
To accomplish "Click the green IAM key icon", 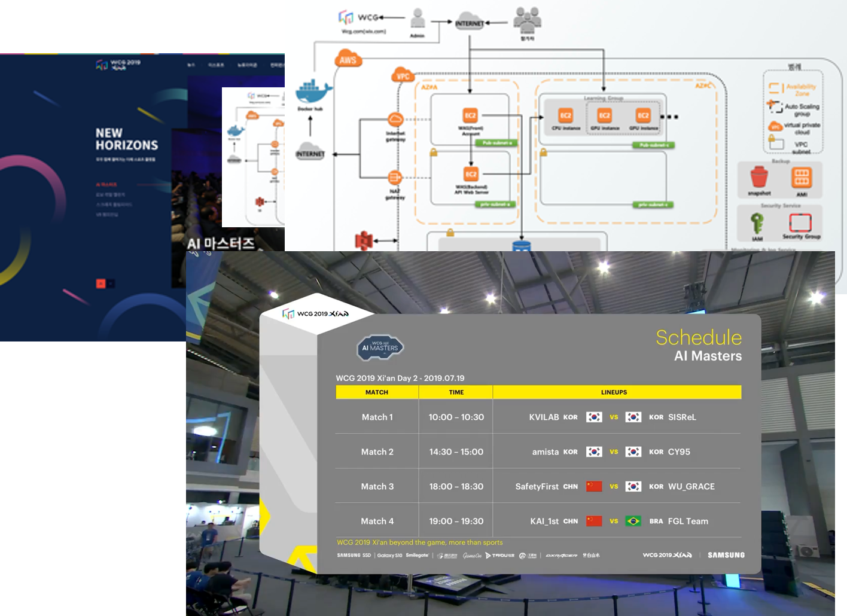I will (x=757, y=223).
